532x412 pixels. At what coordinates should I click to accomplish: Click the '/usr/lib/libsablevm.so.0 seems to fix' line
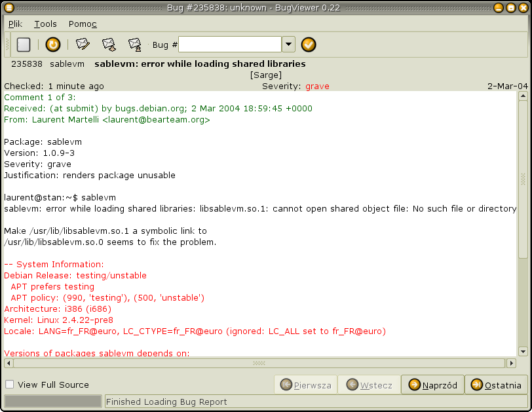point(110,242)
